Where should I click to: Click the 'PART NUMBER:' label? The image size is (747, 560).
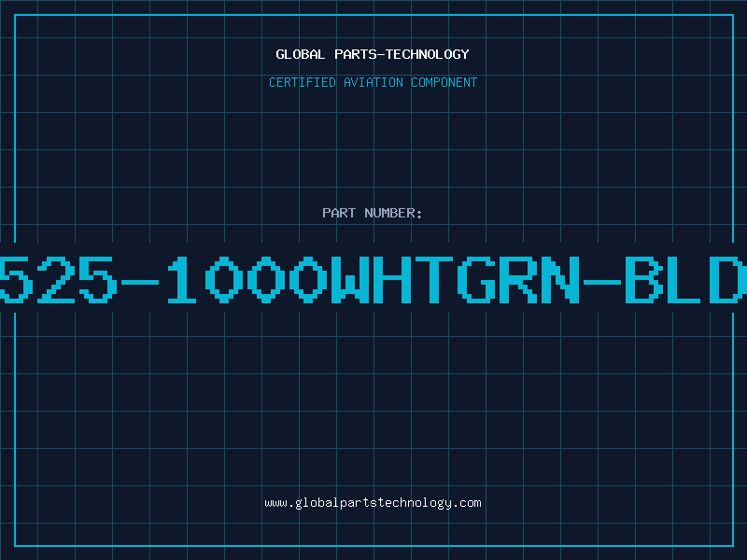click(373, 213)
